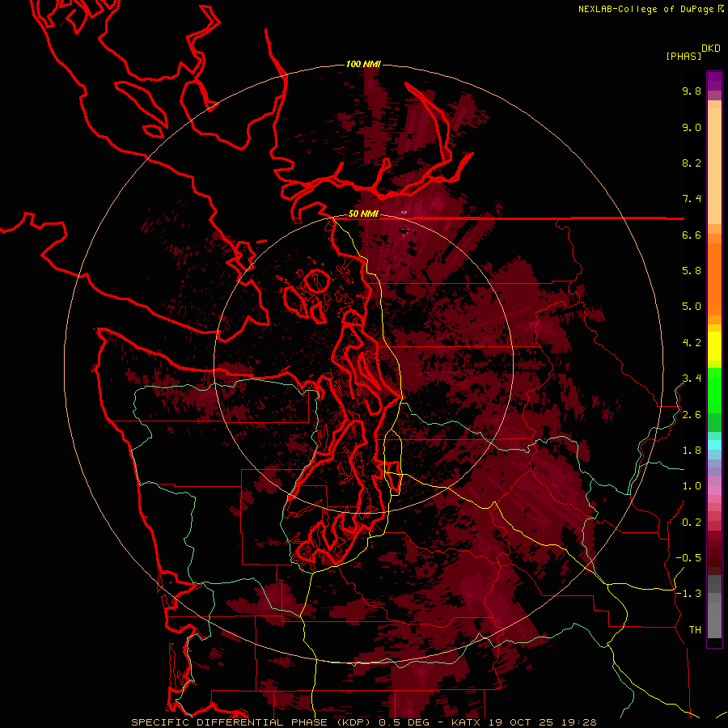Pick the 1.0 scale value

692,486
